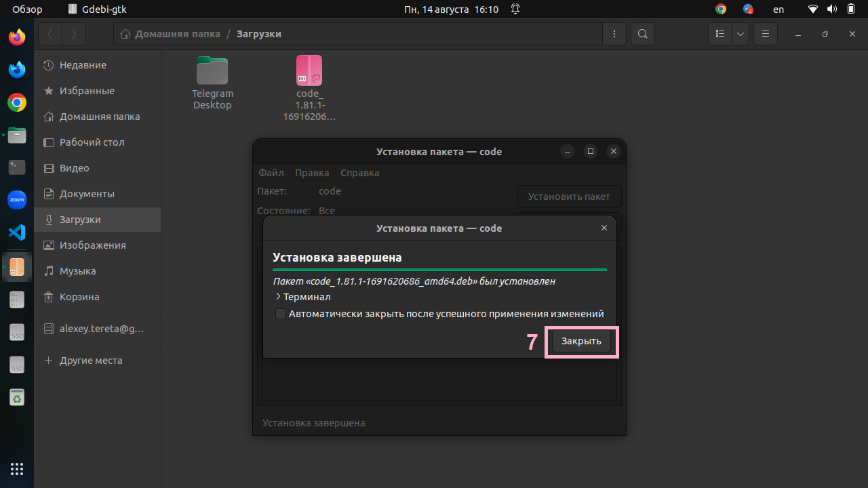The height and width of the screenshot is (488, 868).
Task: Open the Files app in dock
Action: coord(17,135)
